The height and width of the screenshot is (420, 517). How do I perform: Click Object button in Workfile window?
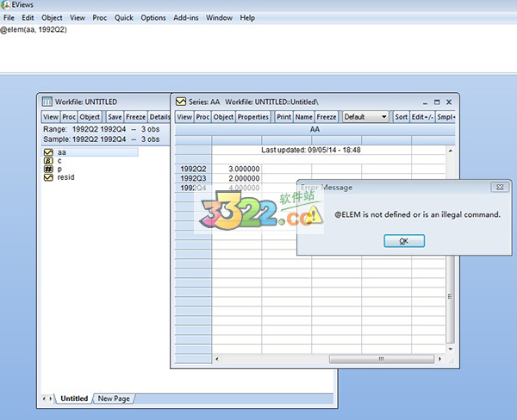tap(90, 117)
